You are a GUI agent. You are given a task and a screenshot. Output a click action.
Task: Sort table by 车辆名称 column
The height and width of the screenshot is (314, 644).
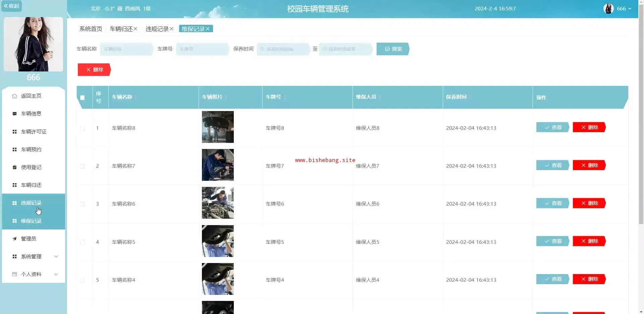point(136,97)
